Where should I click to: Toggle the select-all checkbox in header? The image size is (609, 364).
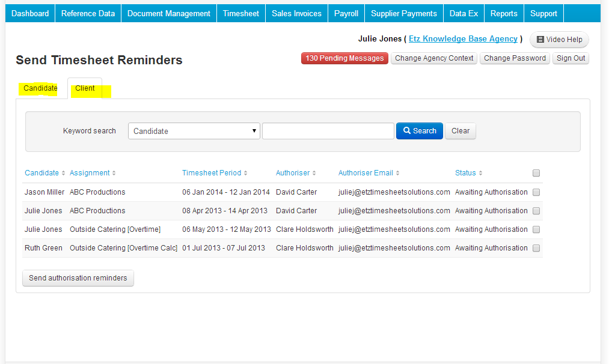pyautogui.click(x=536, y=173)
